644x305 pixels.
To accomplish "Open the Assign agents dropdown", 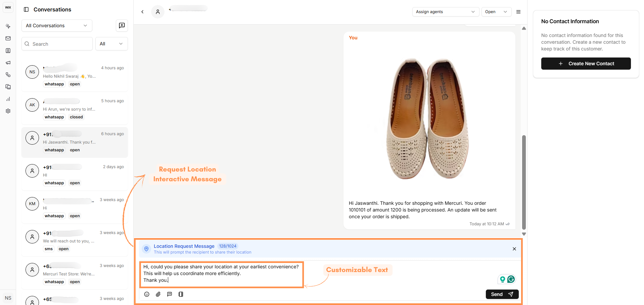I will click(x=445, y=12).
